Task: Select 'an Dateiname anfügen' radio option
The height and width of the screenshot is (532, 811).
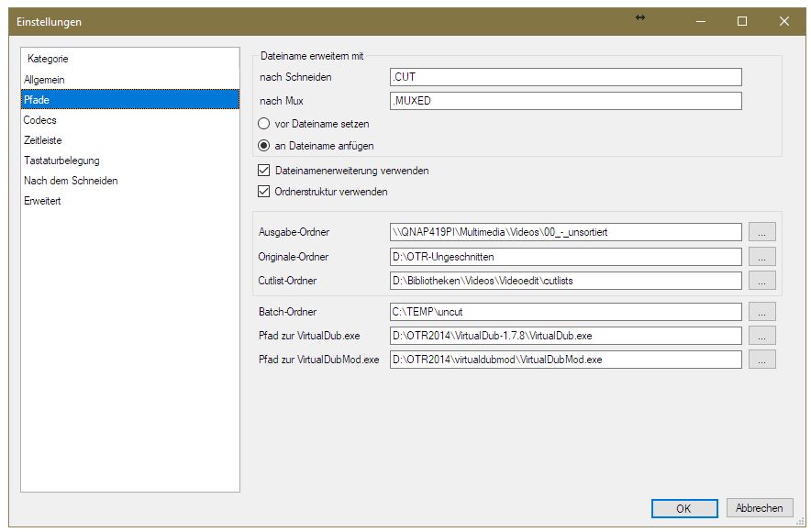Action: [x=264, y=146]
